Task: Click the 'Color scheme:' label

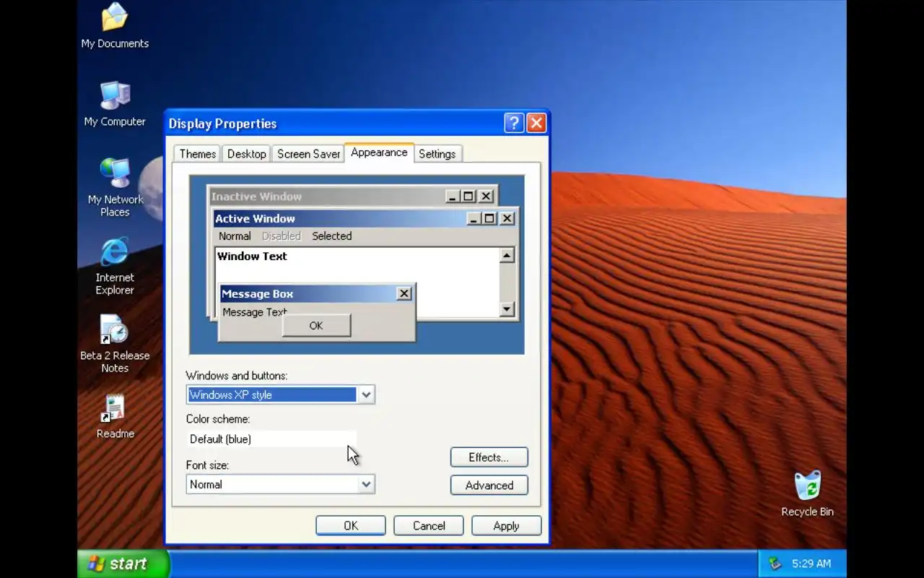Action: click(x=217, y=419)
